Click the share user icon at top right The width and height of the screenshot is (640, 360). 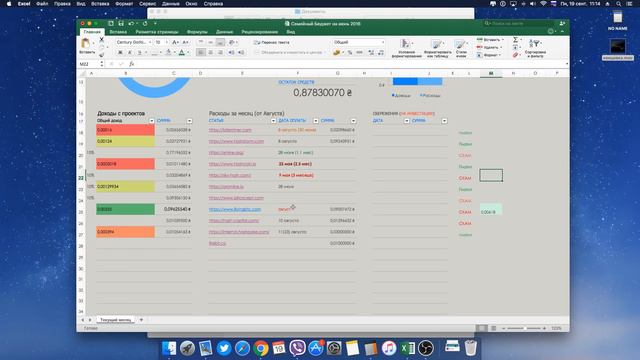point(562,24)
